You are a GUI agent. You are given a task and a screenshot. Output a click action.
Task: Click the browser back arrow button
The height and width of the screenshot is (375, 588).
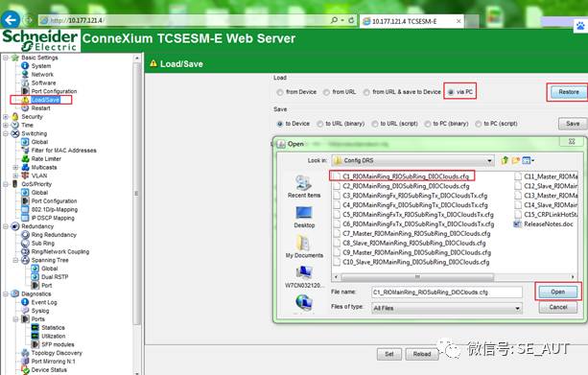tap(11, 20)
